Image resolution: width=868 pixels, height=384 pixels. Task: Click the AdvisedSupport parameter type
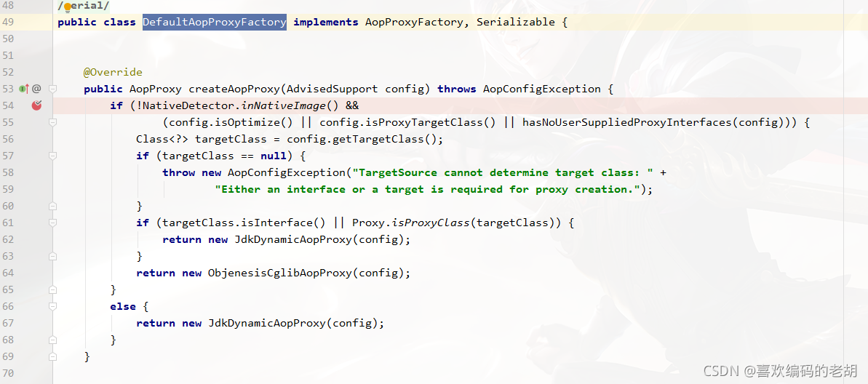[333, 89]
